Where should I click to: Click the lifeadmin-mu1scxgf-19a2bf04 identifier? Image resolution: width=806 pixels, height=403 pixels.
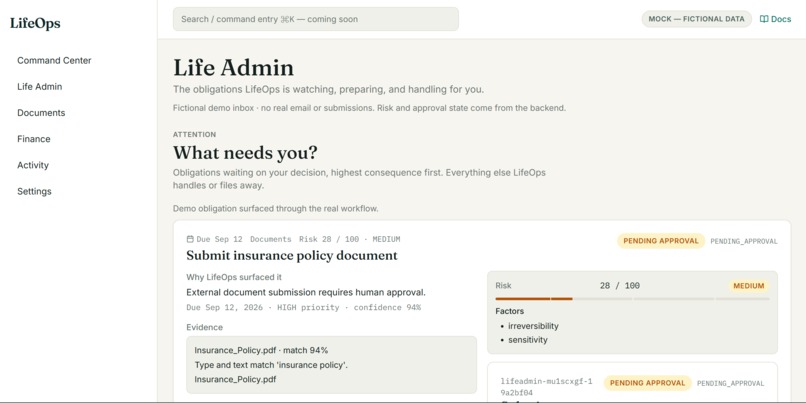coord(546,387)
